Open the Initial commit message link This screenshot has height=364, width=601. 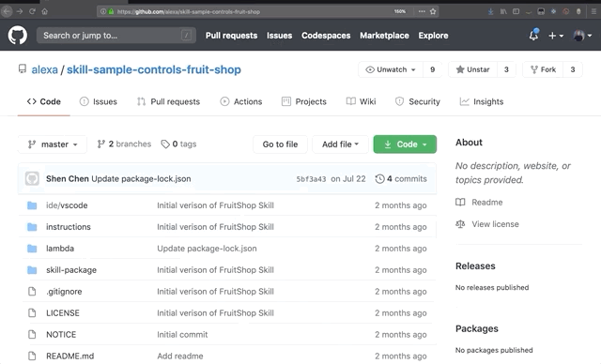(182, 335)
